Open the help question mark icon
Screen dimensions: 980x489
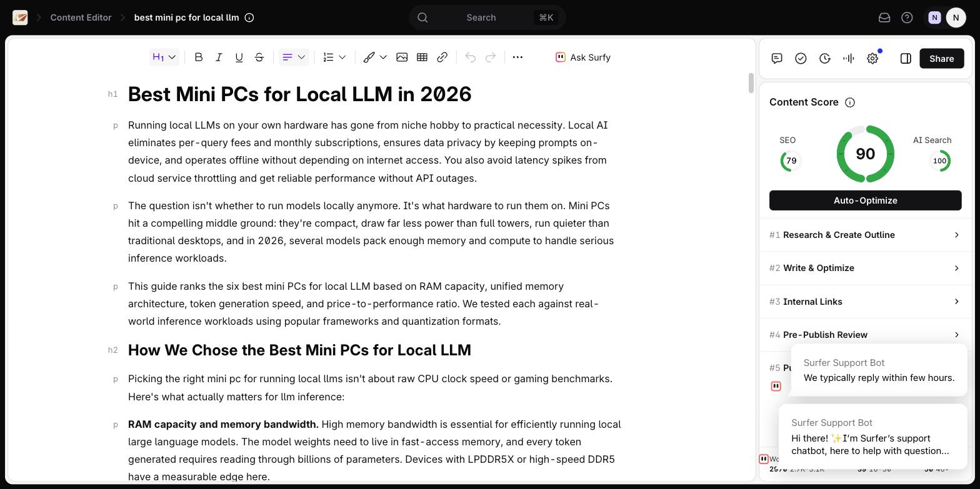click(x=907, y=17)
